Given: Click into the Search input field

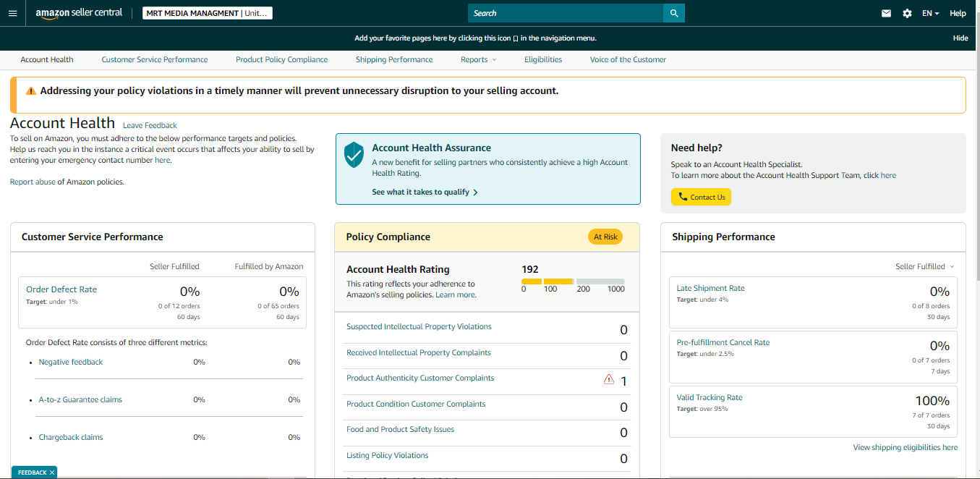Looking at the screenshot, I should click(x=566, y=13).
